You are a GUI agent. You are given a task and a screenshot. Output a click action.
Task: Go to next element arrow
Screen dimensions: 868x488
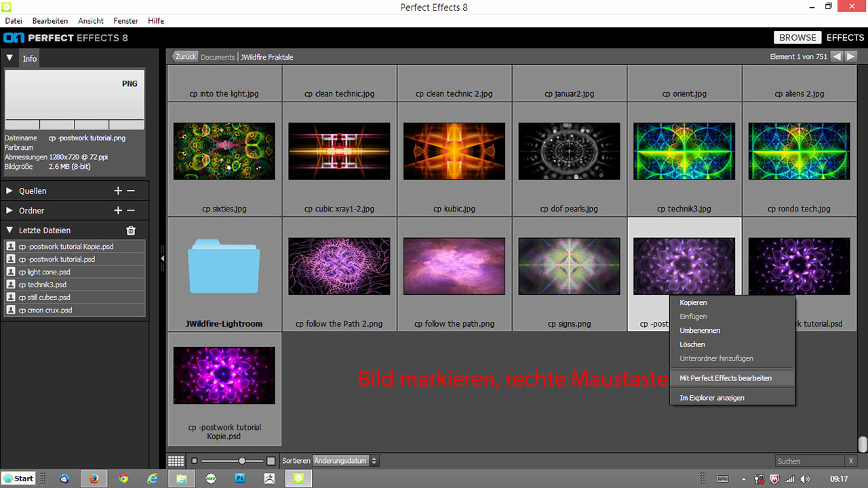(x=850, y=56)
